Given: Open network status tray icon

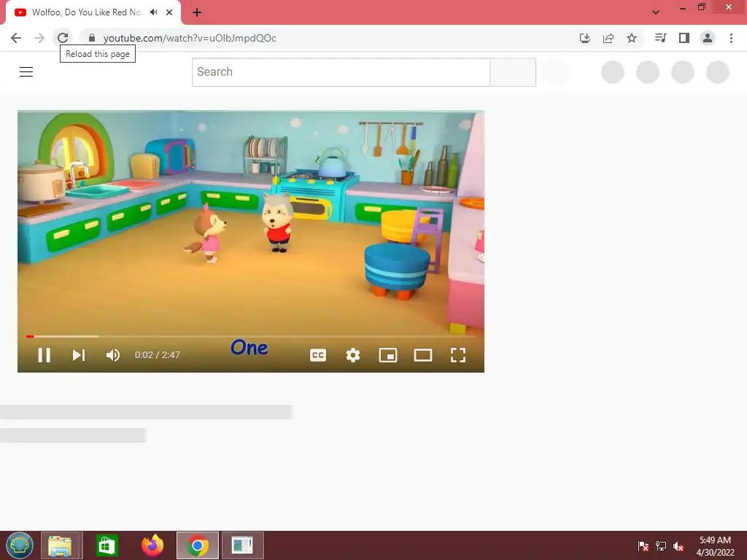Looking at the screenshot, I should pyautogui.click(x=661, y=545).
